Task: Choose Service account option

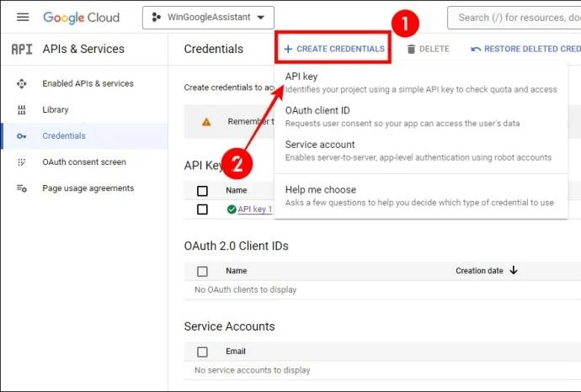Action: pyautogui.click(x=421, y=151)
